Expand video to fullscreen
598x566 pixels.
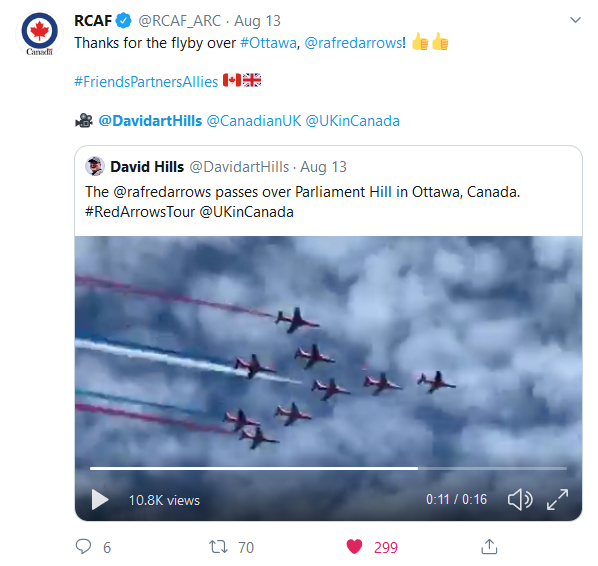(557, 499)
